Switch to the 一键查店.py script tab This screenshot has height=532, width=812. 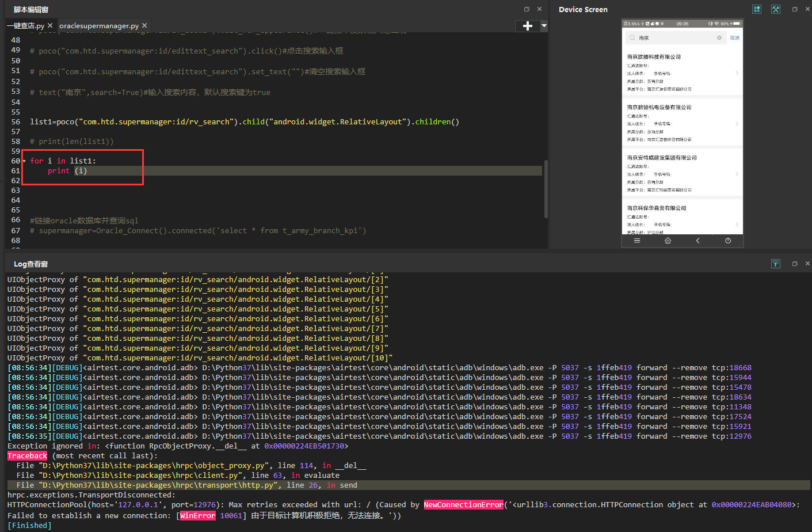click(25, 26)
